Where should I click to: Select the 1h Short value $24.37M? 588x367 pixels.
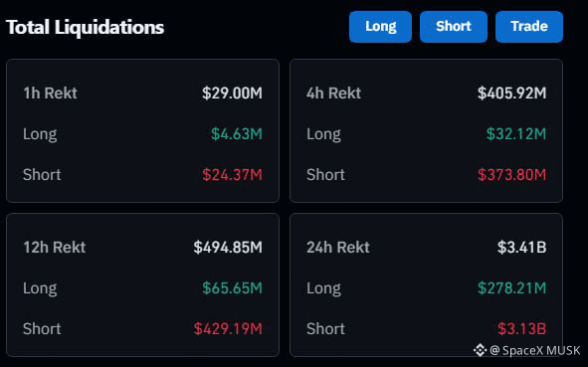coord(232,175)
